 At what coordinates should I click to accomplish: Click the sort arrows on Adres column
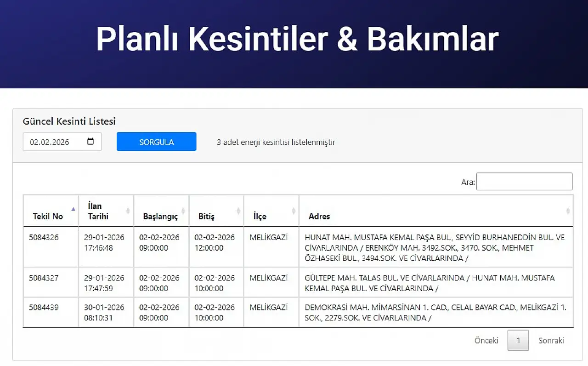568,211
